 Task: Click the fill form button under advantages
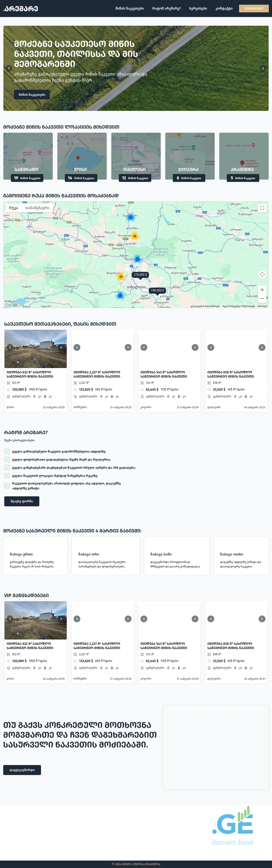[x=21, y=501]
